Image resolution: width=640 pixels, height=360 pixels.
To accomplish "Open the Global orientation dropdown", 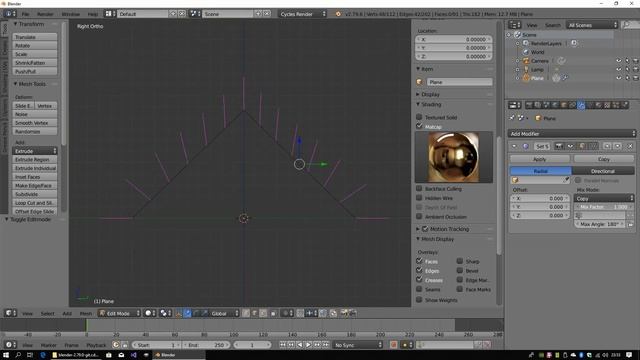I will tap(224, 313).
